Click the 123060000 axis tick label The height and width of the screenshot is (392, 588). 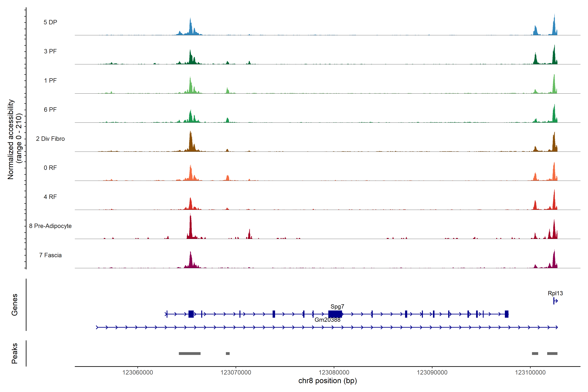[x=138, y=372]
